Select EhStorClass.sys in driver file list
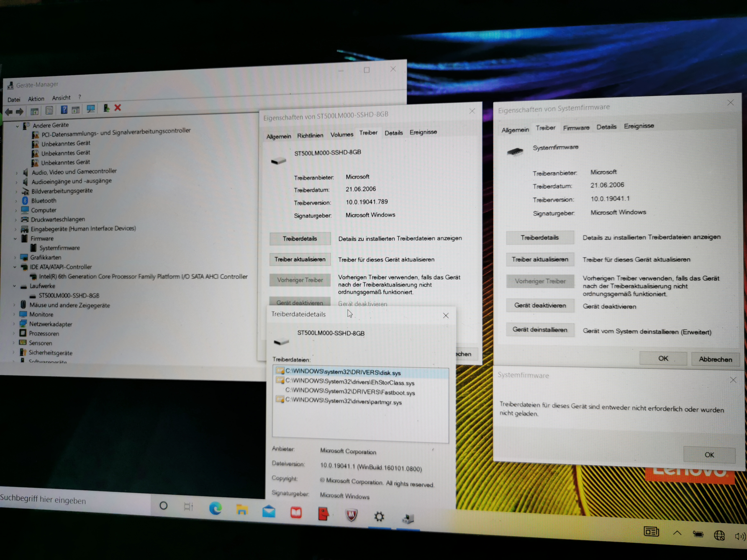This screenshot has height=560, width=747. [x=350, y=383]
